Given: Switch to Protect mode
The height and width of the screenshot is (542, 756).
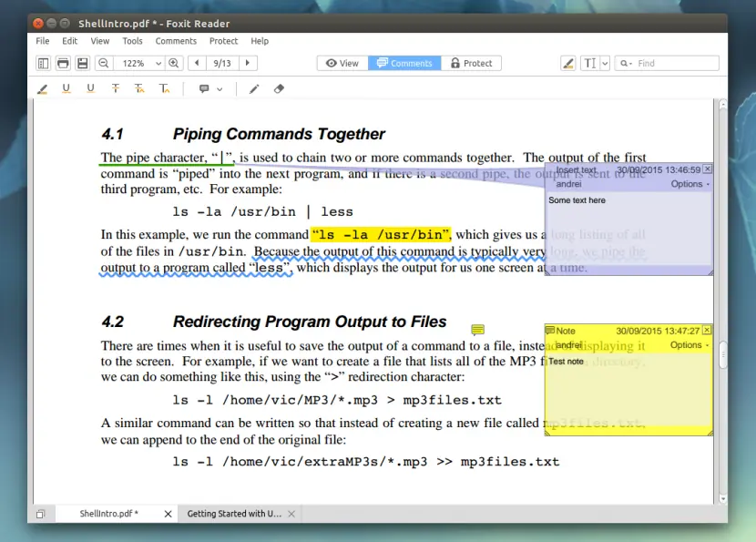Looking at the screenshot, I should pos(471,63).
